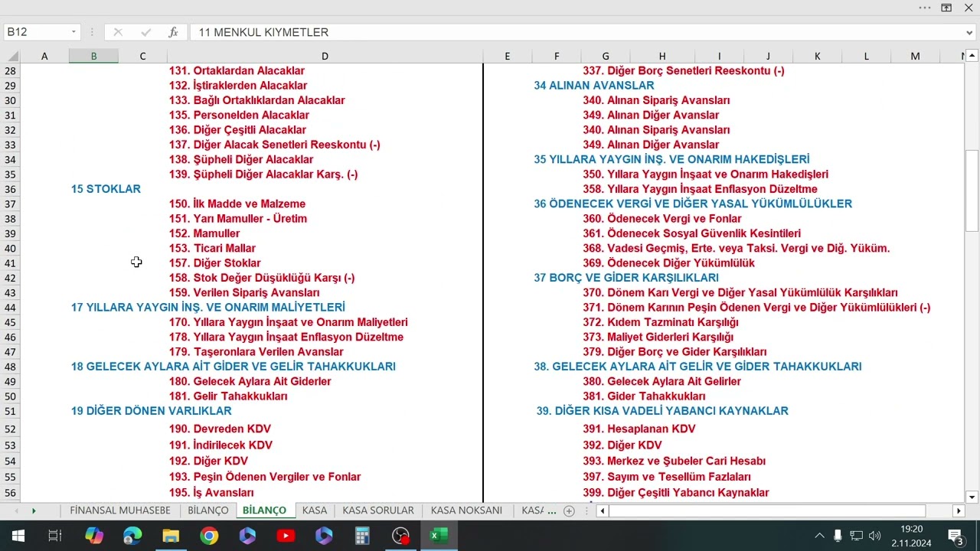Open the Name Box dropdown arrow
This screenshot has width=980, height=551.
tap(73, 32)
